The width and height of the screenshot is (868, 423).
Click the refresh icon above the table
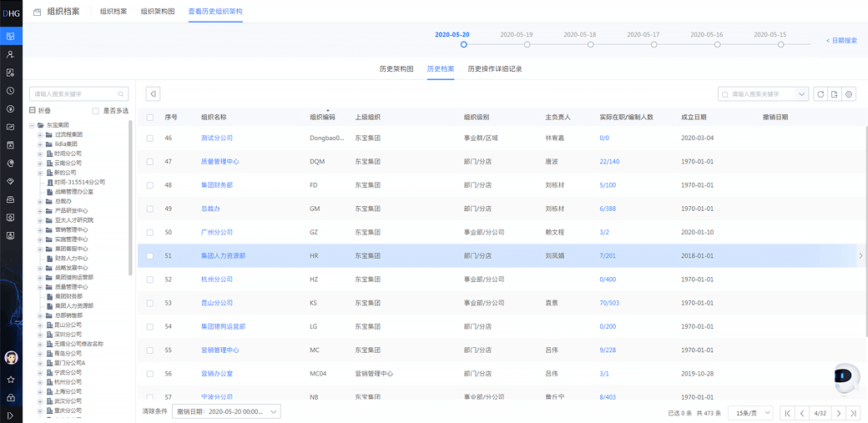point(820,94)
